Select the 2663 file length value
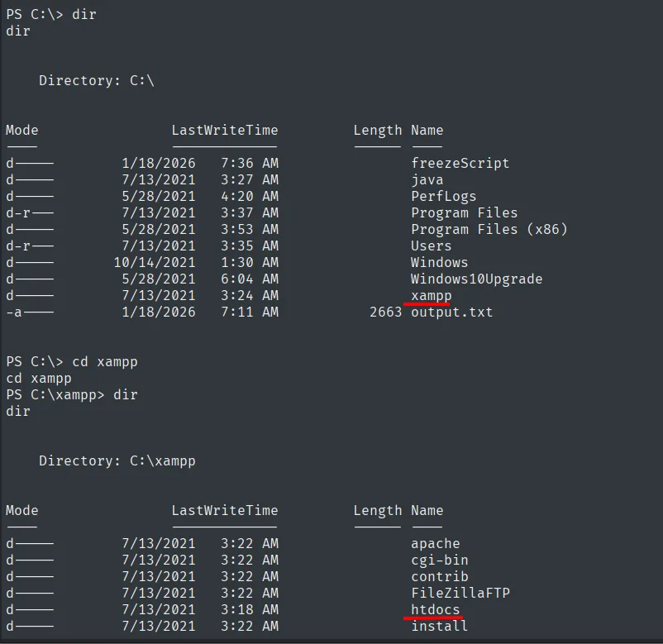The width and height of the screenshot is (663, 644). click(385, 312)
